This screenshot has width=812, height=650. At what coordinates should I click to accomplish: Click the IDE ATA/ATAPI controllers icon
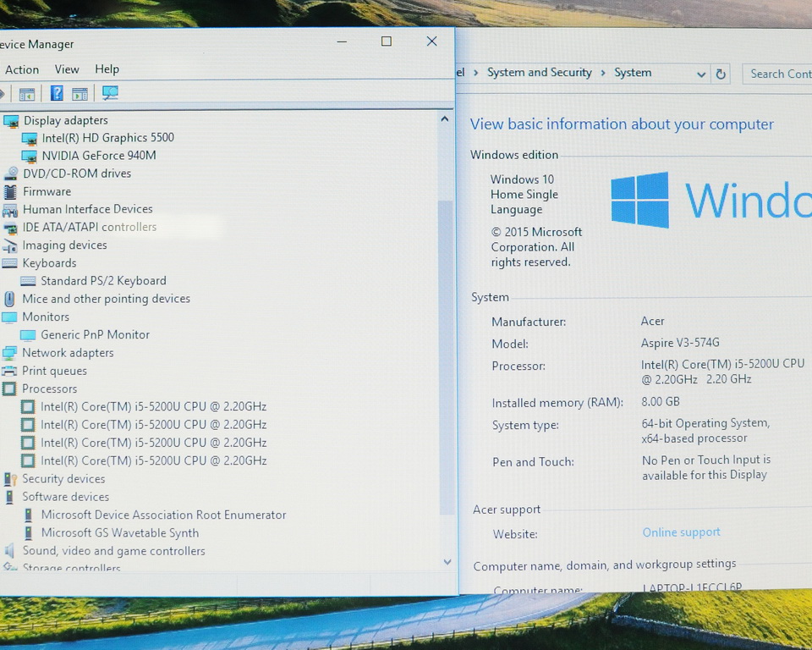[10, 228]
